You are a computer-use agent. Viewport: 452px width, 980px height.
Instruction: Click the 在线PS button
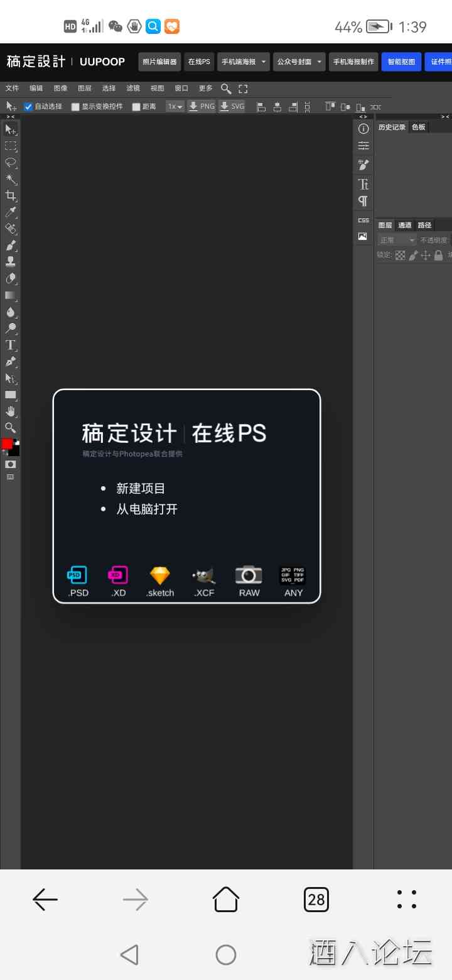[199, 62]
